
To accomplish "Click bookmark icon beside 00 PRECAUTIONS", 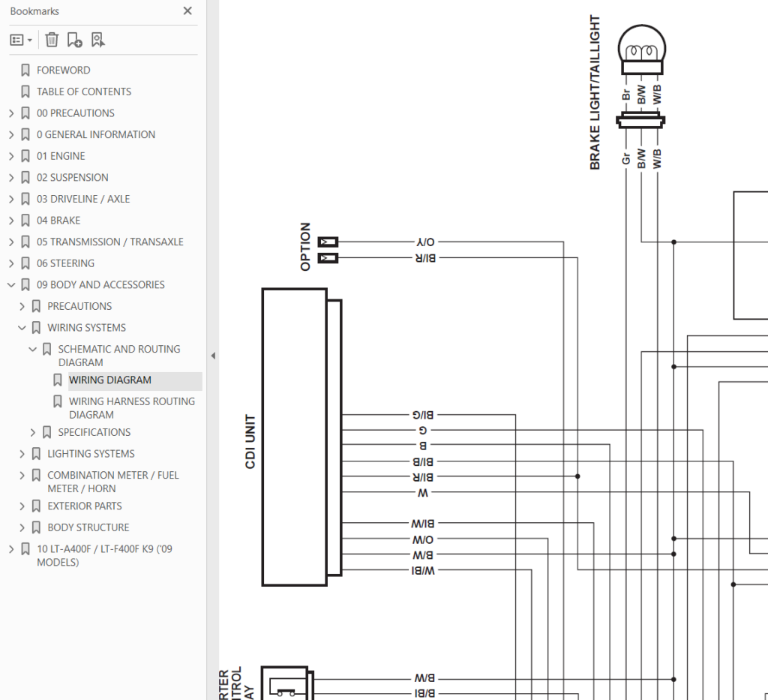I will (25, 113).
